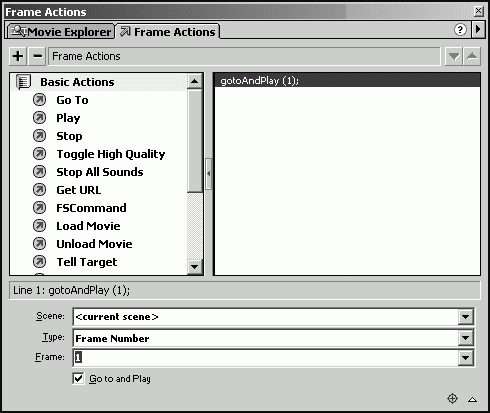The width and height of the screenshot is (490, 413).
Task: Toggle the Go to and Play checkbox
Action: [x=78, y=378]
